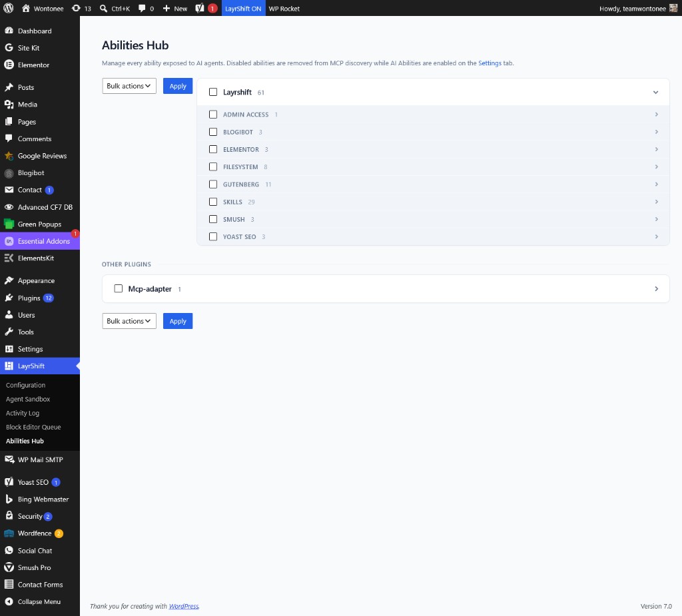Click the Contact badge showing 1
682x616 pixels.
pyautogui.click(x=49, y=190)
